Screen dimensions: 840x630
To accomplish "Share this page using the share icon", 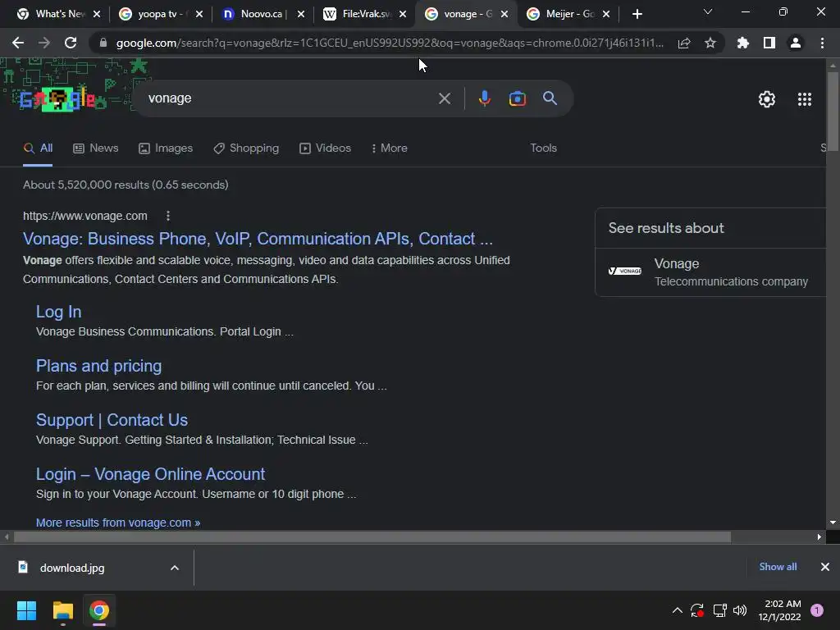I will (x=684, y=43).
